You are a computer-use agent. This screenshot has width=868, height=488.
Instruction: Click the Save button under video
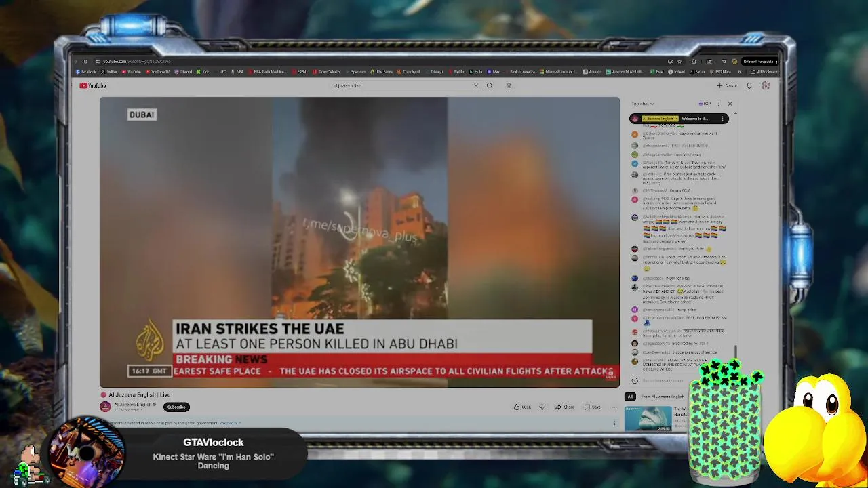pos(592,407)
